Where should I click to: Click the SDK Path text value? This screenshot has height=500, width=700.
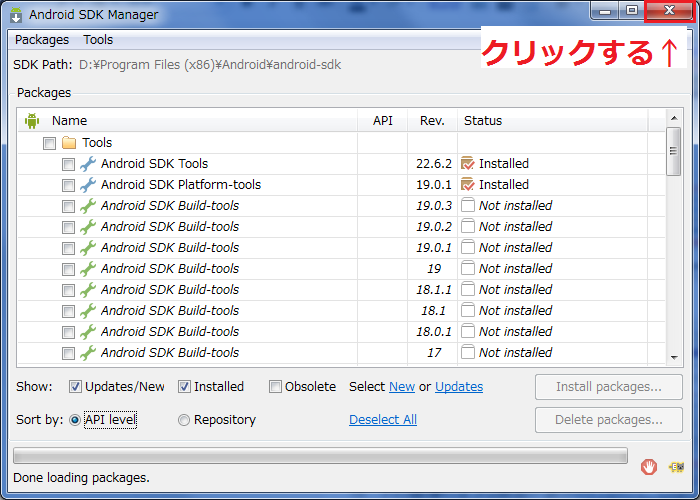point(210,65)
